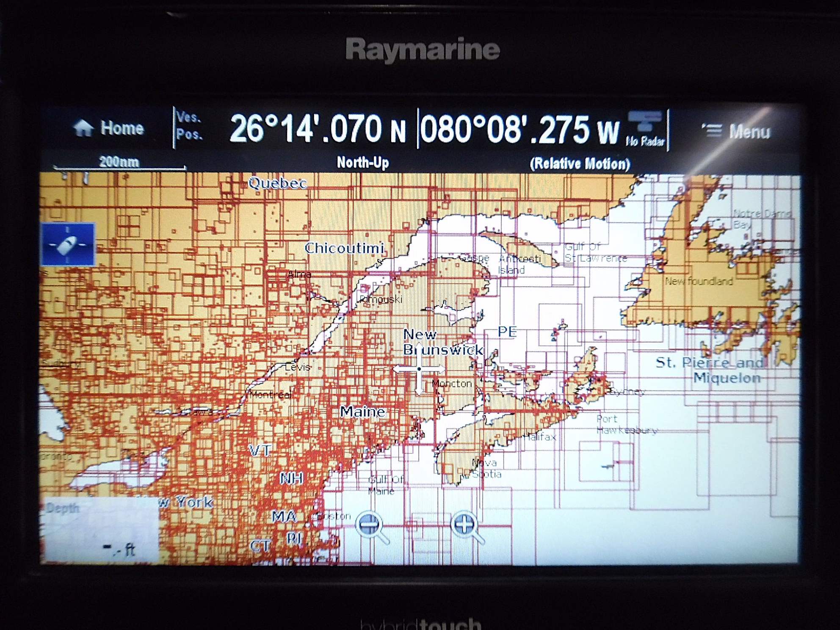Tap the Rimouski label

(381, 299)
